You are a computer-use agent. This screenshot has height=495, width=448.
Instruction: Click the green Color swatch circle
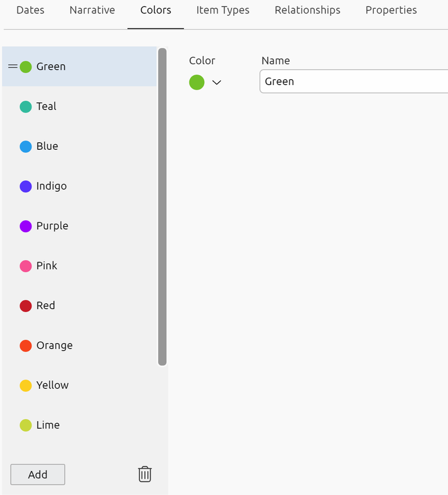(197, 82)
